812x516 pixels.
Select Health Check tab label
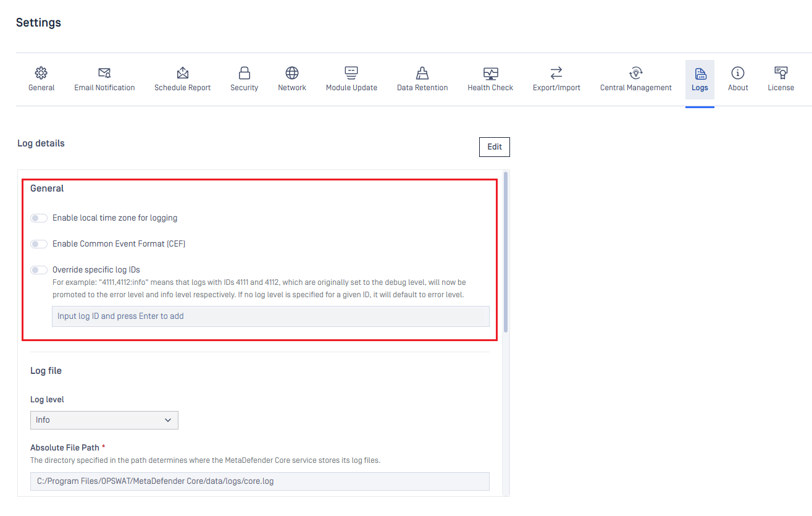tap(490, 88)
